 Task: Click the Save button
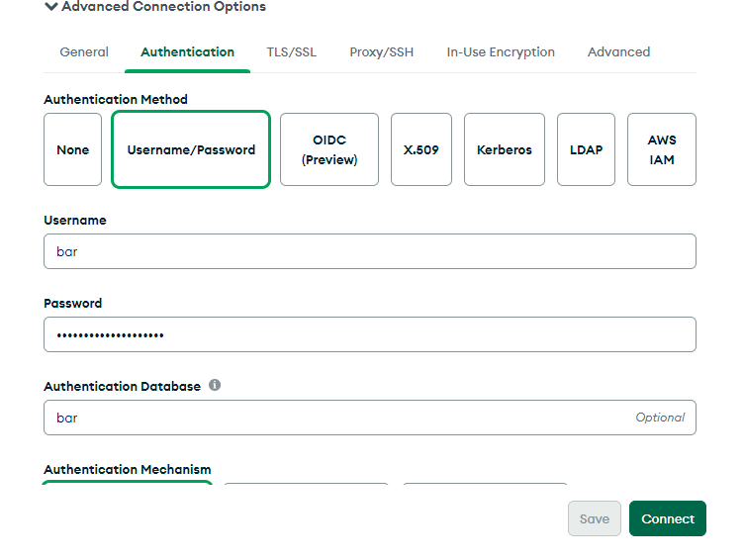point(595,518)
